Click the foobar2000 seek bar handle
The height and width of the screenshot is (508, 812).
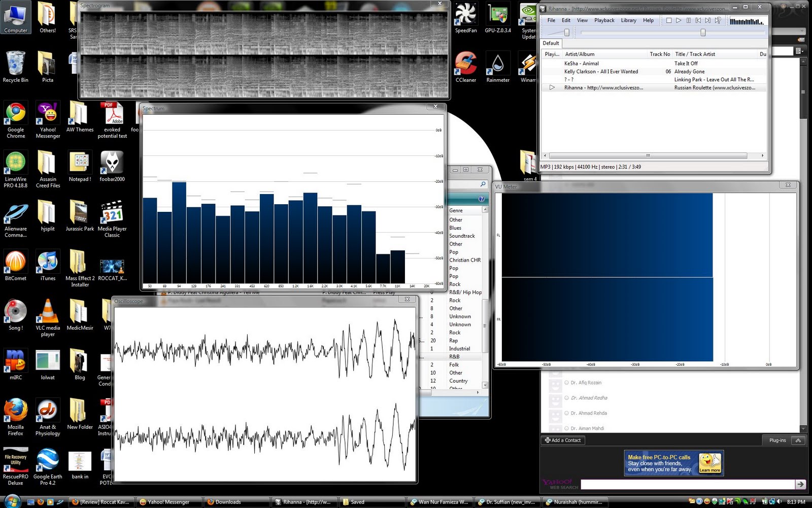[703, 33]
